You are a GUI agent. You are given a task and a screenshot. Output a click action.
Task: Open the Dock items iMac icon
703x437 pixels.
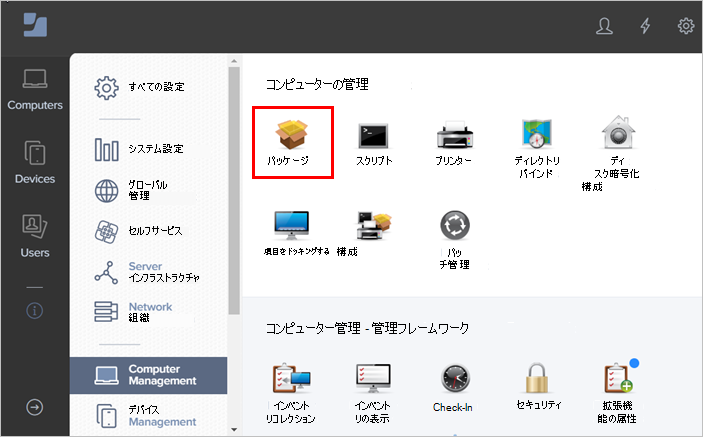click(x=291, y=225)
